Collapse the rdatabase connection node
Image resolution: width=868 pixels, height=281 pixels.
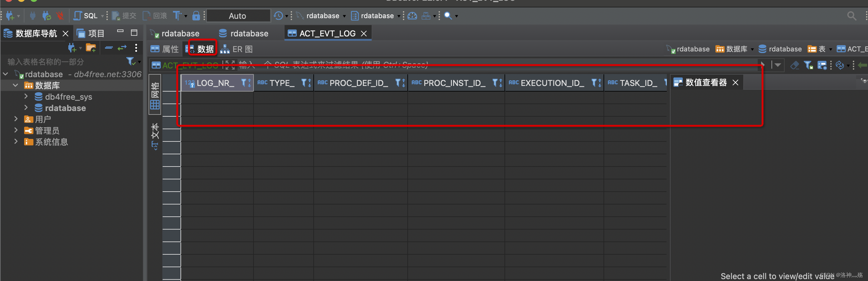click(x=6, y=74)
